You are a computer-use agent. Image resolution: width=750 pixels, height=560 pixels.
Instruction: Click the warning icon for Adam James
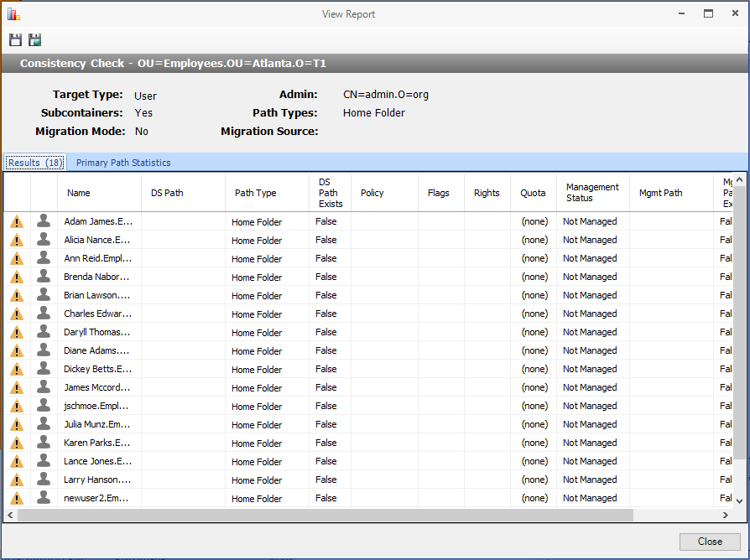click(17, 222)
